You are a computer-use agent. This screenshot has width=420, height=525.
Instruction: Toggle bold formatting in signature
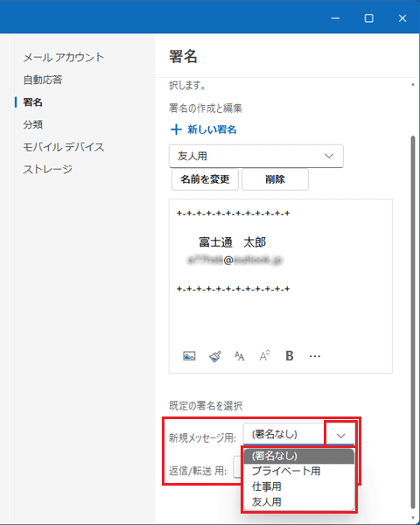coord(290,356)
